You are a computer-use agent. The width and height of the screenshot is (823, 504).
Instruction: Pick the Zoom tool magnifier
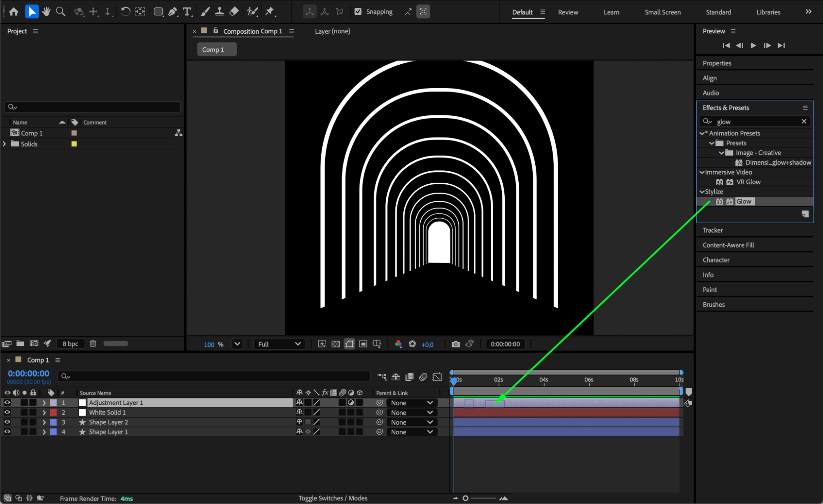pos(61,12)
